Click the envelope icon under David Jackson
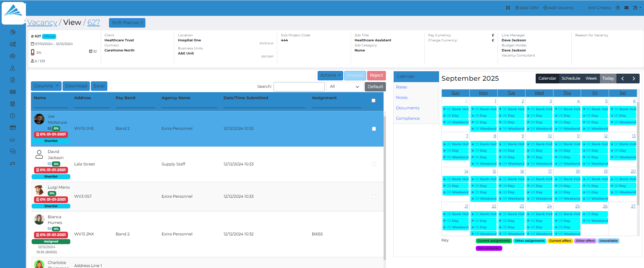This screenshot has height=268, width=644. [x=49, y=164]
